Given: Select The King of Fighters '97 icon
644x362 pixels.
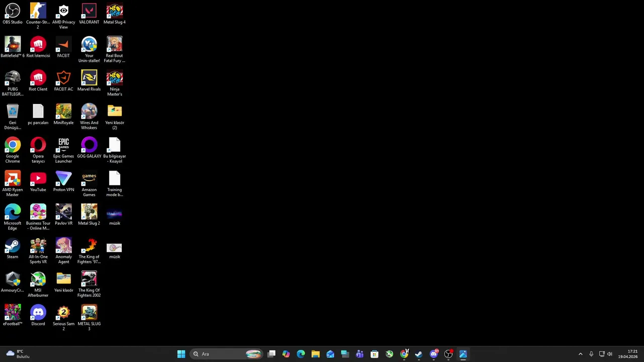Looking at the screenshot, I should tap(89, 251).
